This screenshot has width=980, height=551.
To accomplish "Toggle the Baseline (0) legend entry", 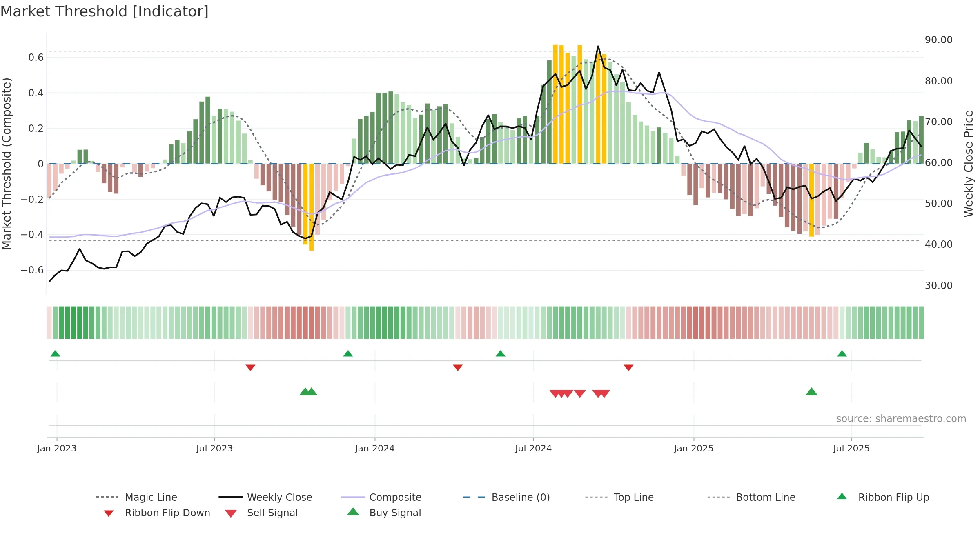I will click(506, 497).
